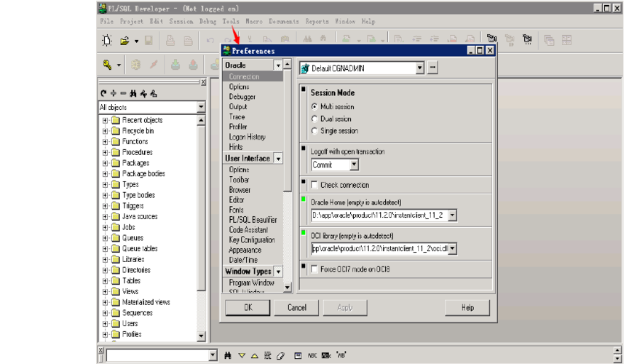Open the All objects filter dropdown
The image size is (637, 364).
tap(201, 107)
